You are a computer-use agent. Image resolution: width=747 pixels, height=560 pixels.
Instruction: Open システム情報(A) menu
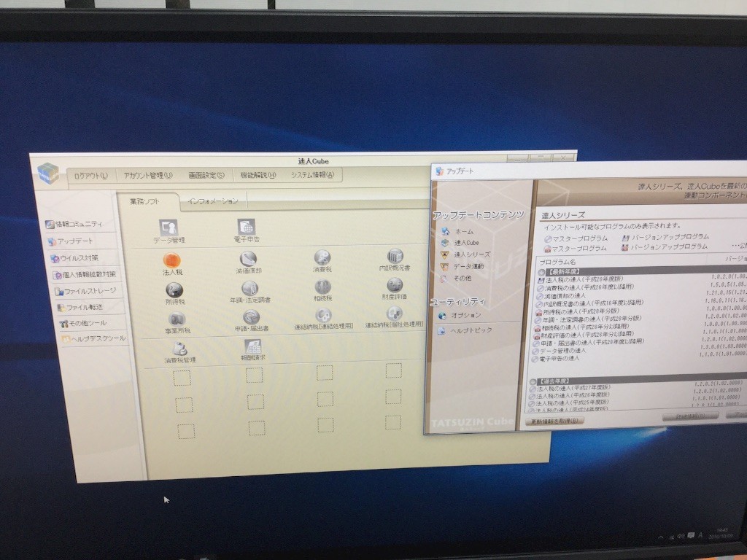pyautogui.click(x=312, y=175)
